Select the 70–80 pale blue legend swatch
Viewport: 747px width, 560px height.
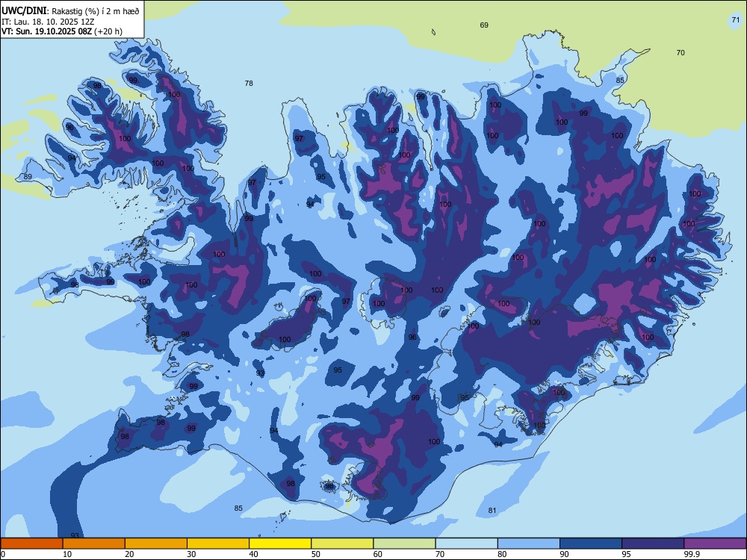(x=466, y=544)
